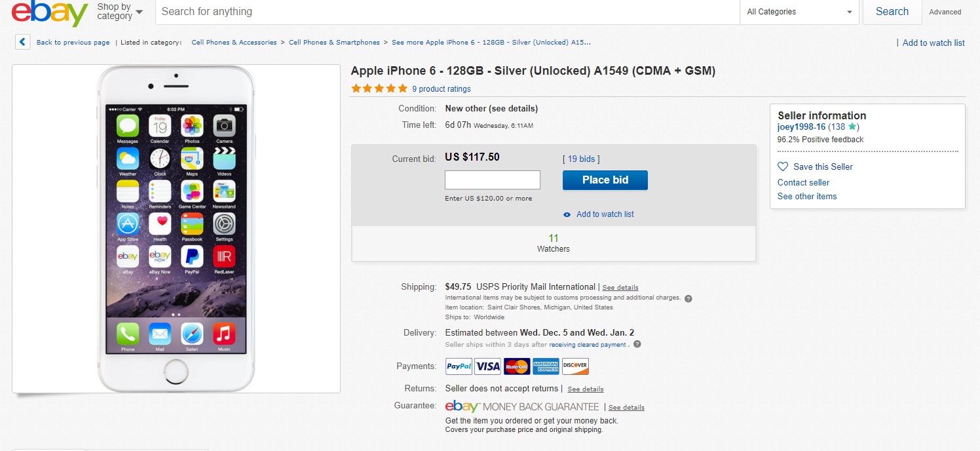
Task: Click the Search button
Action: click(x=892, y=12)
